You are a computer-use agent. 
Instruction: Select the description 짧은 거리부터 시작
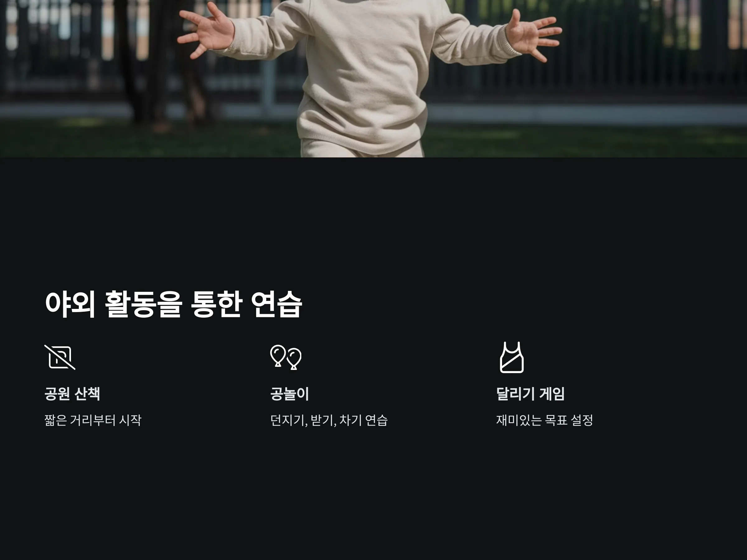pos(93,420)
